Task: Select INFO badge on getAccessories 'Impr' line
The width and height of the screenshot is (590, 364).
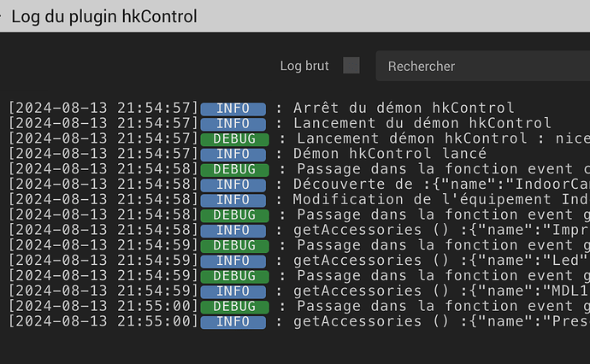Action: [x=233, y=231]
